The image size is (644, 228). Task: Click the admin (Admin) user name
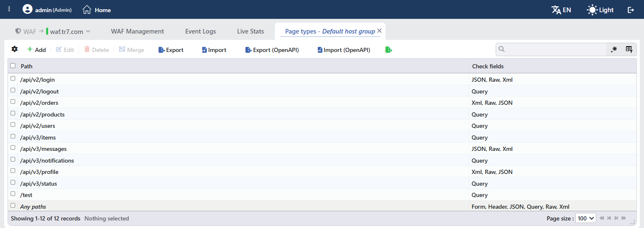click(53, 10)
